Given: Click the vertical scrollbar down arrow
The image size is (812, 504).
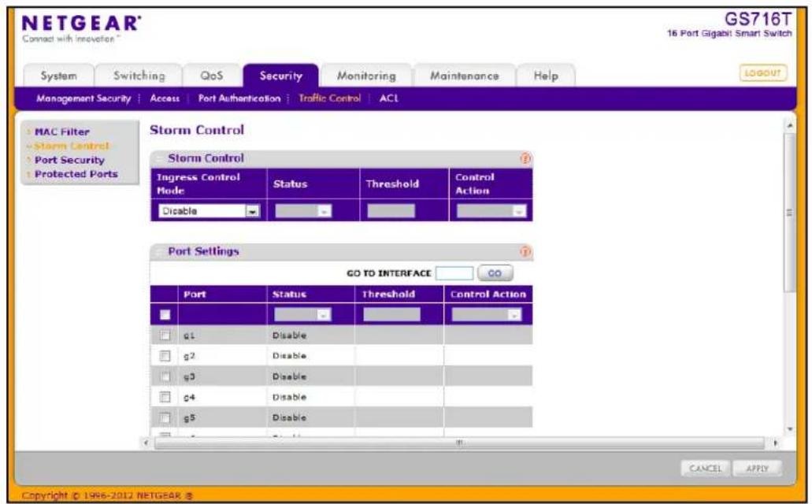Looking at the screenshot, I should point(790,429).
